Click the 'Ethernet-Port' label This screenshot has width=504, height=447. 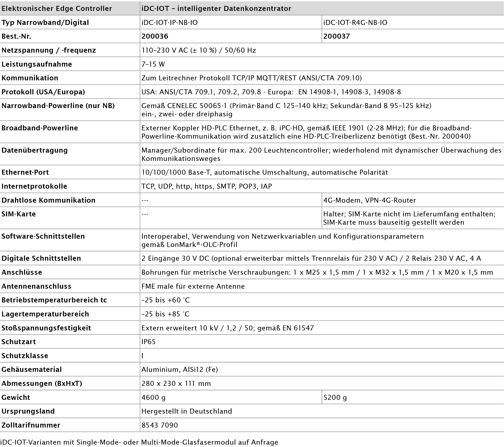point(25,172)
